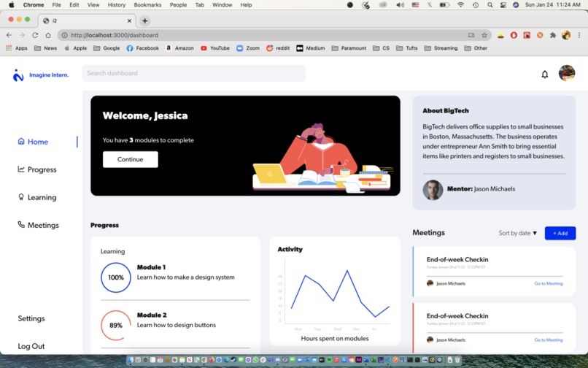Open the user profile avatar
Image resolution: width=588 pixels, height=368 pixels.
(x=567, y=73)
